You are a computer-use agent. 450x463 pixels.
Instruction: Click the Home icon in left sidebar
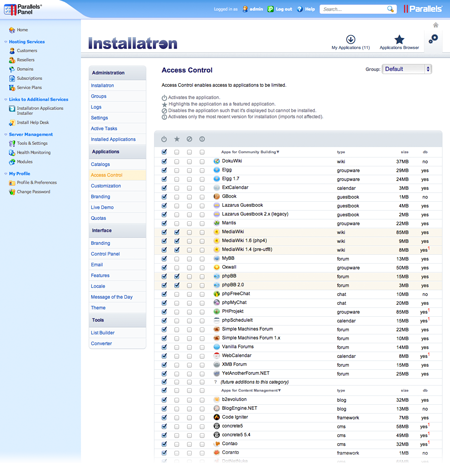pyautogui.click(x=12, y=30)
